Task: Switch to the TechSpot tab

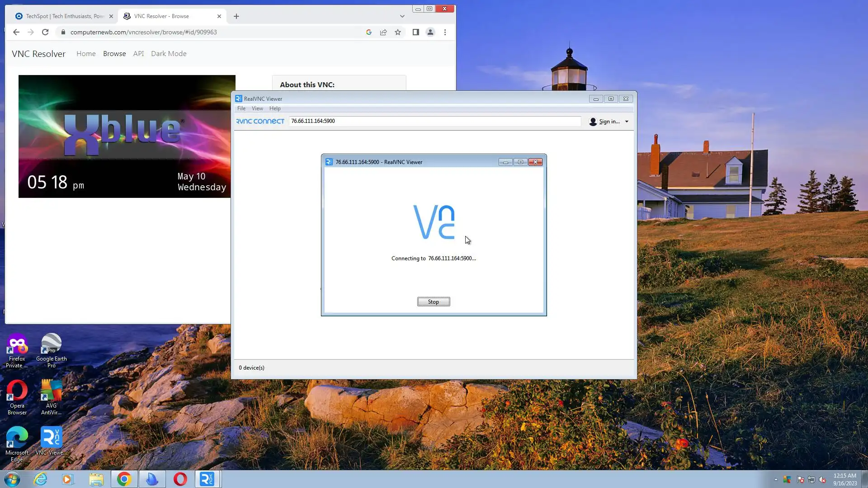Action: (63, 16)
